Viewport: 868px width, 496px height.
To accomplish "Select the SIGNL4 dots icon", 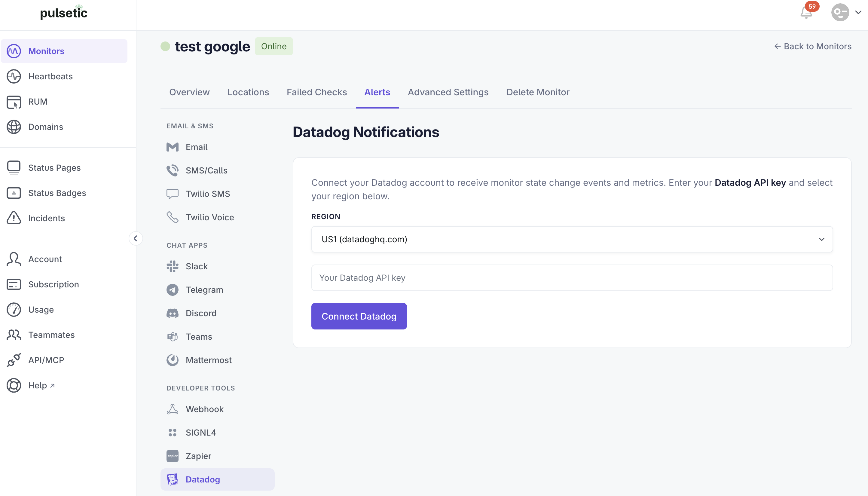I will [x=172, y=433].
